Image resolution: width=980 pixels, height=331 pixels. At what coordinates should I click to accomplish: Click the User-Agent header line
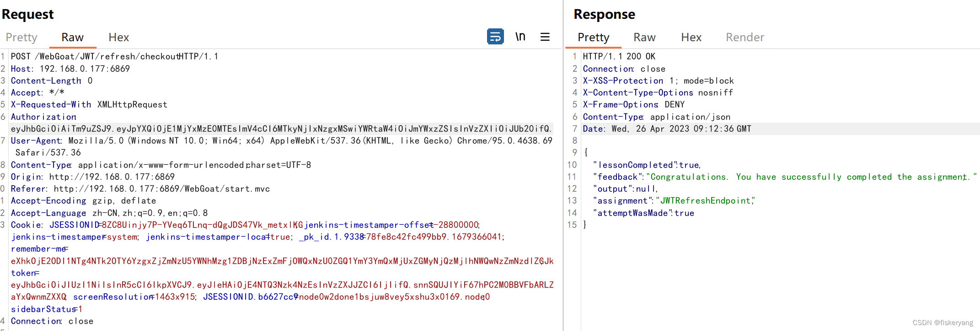click(282, 141)
